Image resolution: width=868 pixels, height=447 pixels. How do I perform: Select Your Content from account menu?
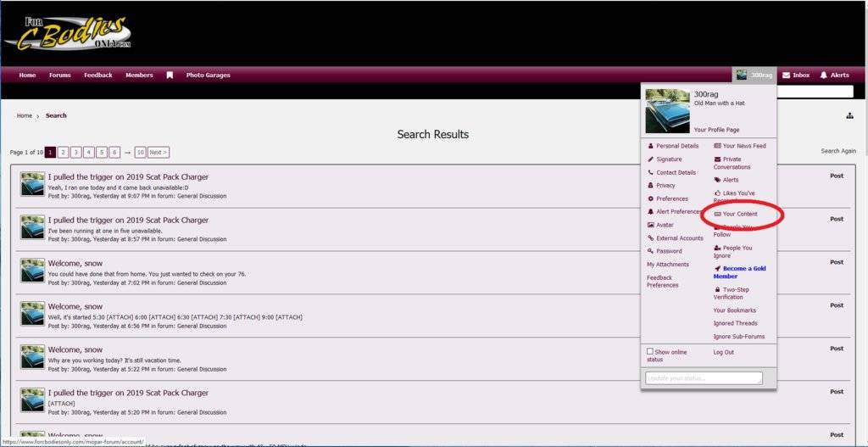click(739, 214)
